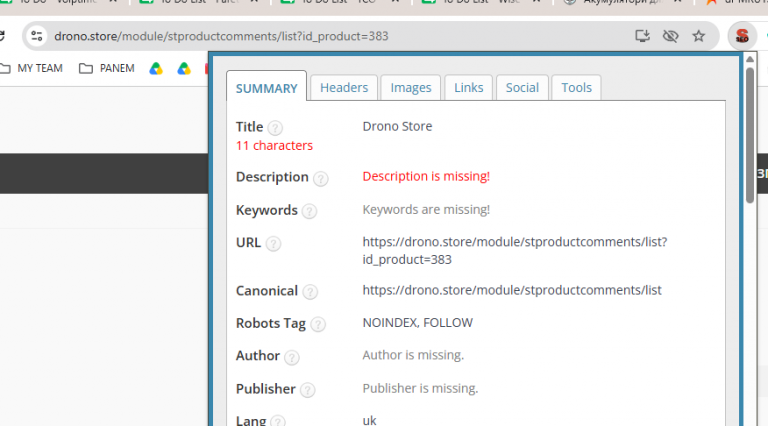Click the '11 characters' warning text
The width and height of the screenshot is (768, 426).
pos(274,145)
